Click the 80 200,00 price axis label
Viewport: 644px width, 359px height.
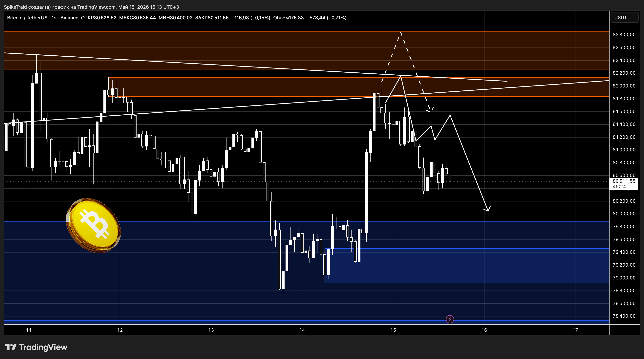(x=624, y=201)
